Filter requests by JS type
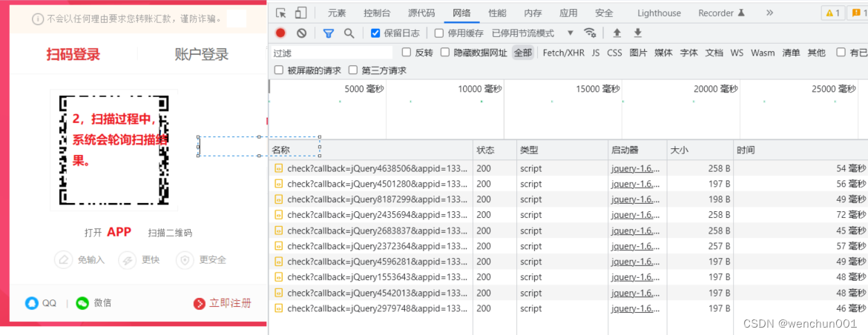The height and width of the screenshot is (335, 868). click(596, 53)
